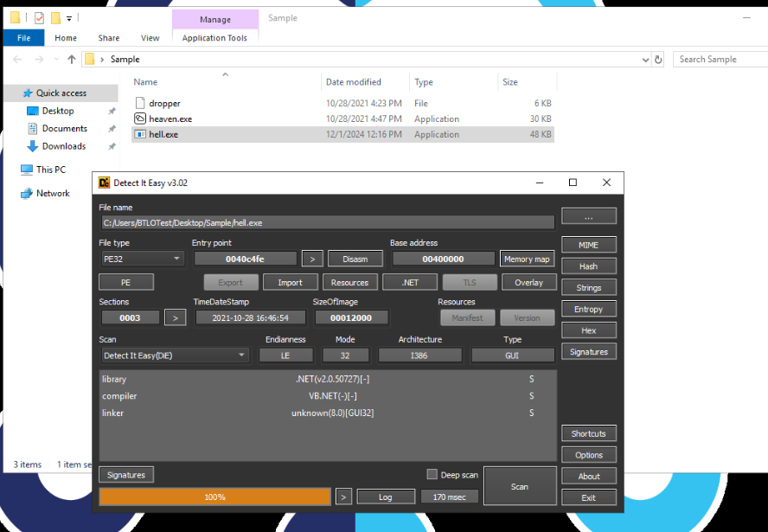Click the PE button

(x=126, y=282)
